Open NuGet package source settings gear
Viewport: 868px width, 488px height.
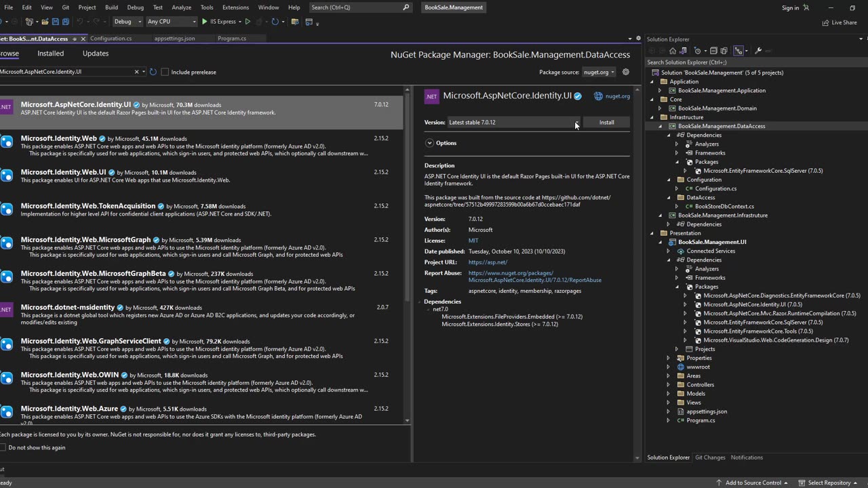click(626, 72)
